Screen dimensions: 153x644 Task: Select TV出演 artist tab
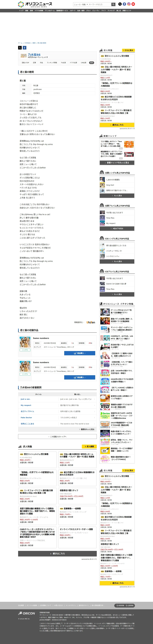coord(64,63)
